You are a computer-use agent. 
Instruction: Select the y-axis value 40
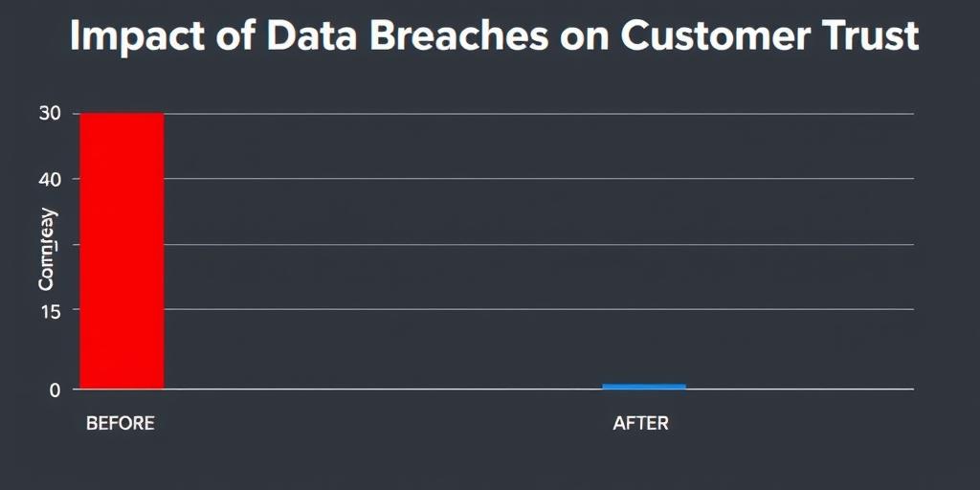pyautogui.click(x=50, y=179)
